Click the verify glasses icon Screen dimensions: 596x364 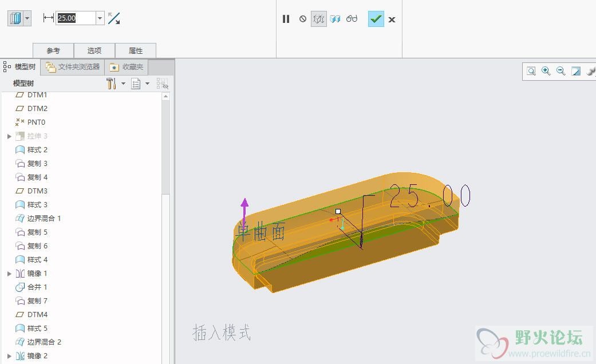352,19
